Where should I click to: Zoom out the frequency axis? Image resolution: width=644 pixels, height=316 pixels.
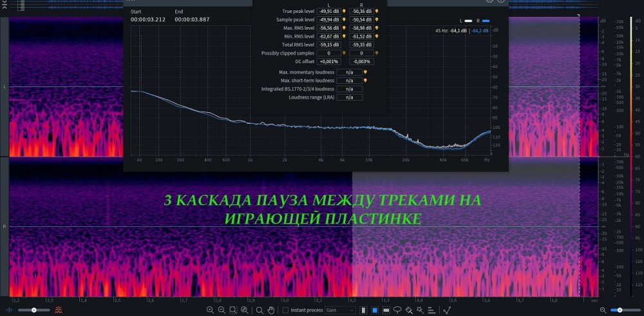[603, 310]
